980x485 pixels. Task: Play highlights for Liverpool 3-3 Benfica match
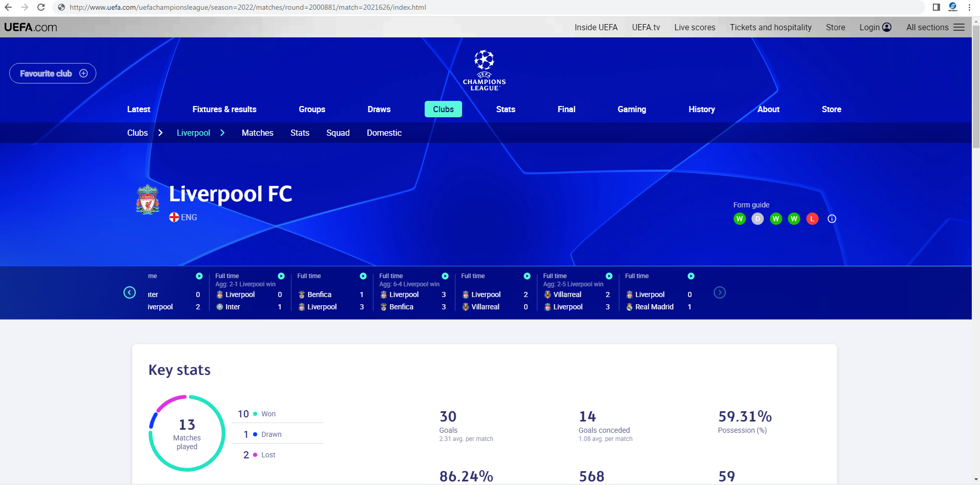tap(445, 276)
